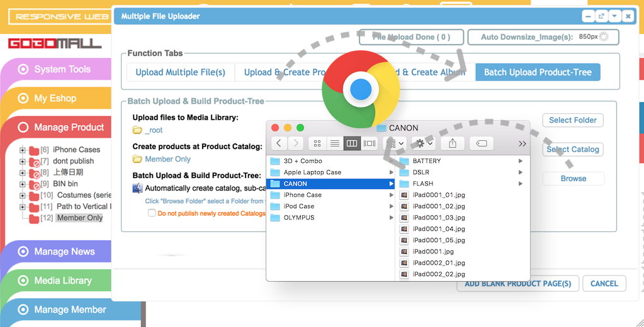Minimize the Multiple File Uploader dialog
Image resolution: width=644 pixels, height=327 pixels.
click(x=588, y=16)
